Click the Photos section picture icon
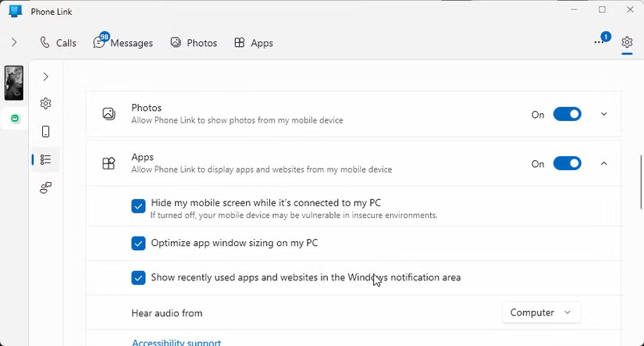Screen dimensions: 644x346 click(x=109, y=114)
